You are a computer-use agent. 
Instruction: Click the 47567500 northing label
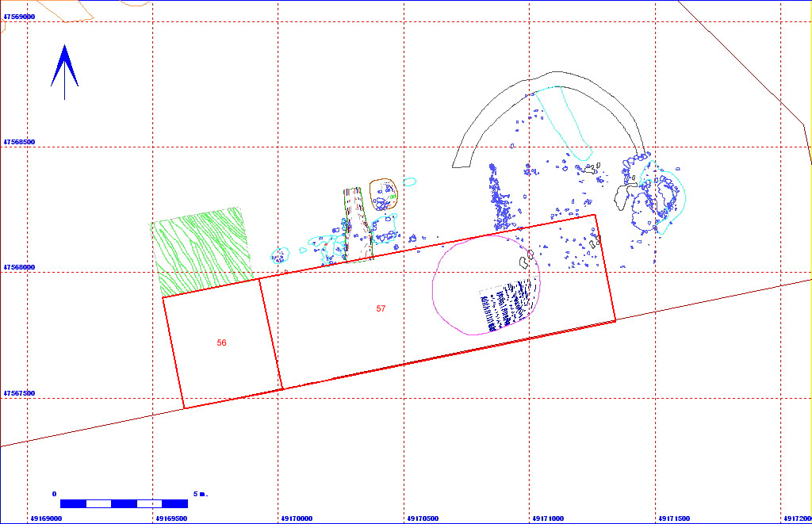tap(19, 393)
